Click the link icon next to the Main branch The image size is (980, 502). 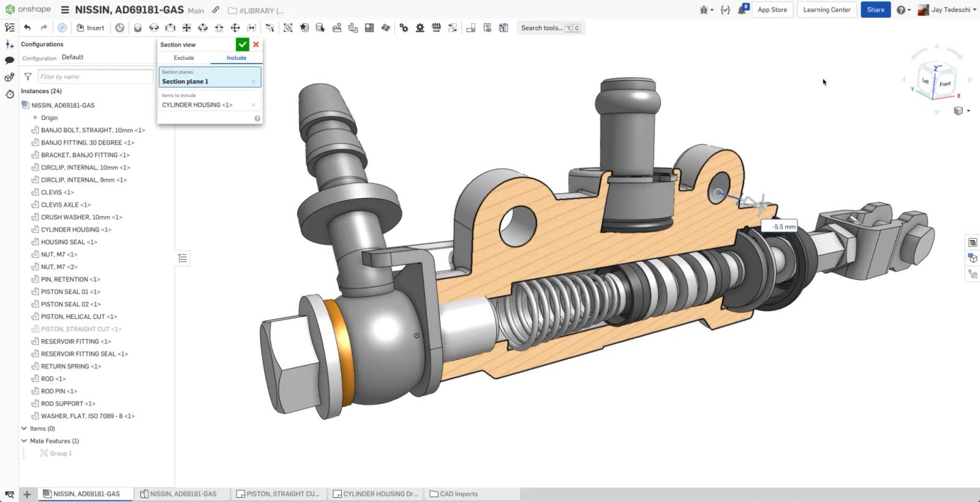click(216, 10)
